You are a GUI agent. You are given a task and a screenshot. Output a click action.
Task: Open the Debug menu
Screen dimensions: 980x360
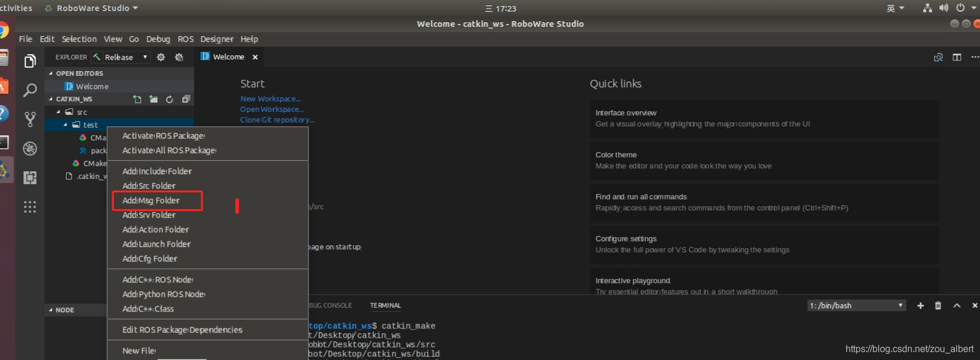tap(158, 39)
